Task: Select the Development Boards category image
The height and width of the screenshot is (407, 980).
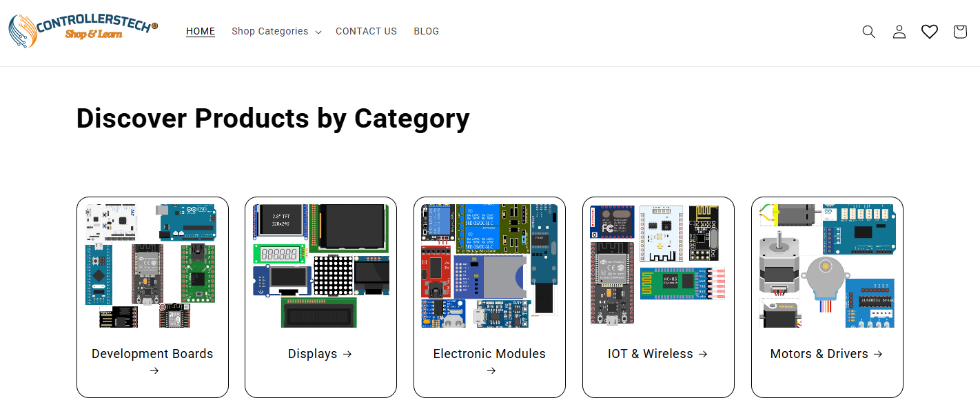Action: pos(152,266)
